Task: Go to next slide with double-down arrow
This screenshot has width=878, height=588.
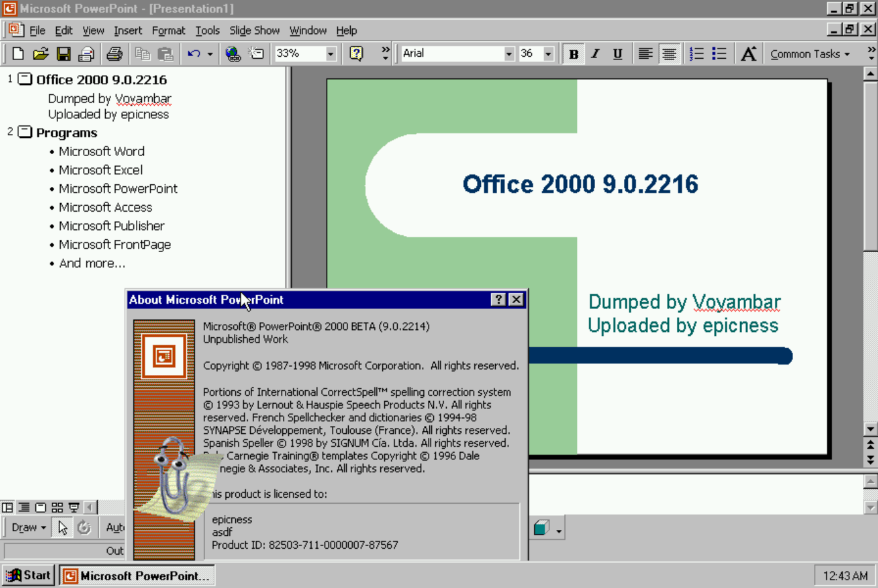Action: (x=870, y=459)
